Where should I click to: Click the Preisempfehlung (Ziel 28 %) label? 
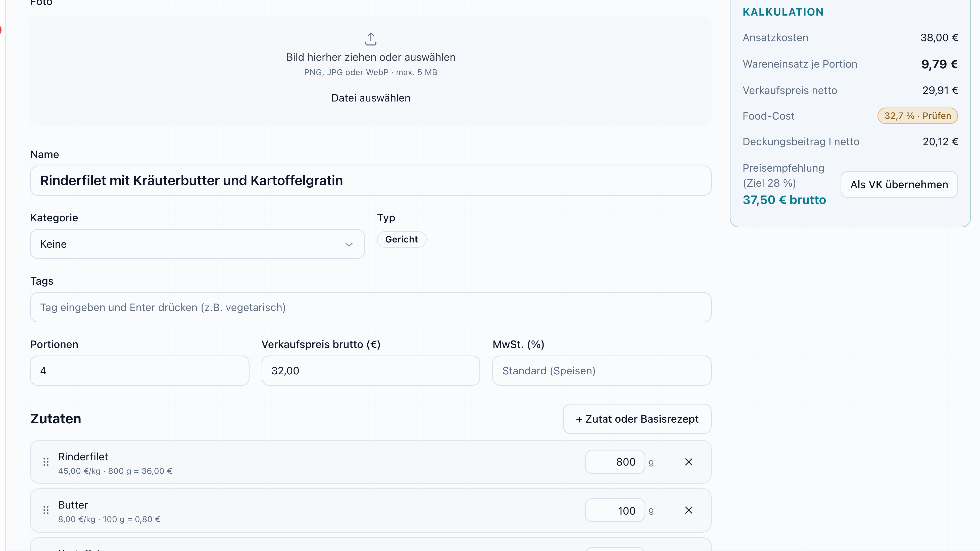pyautogui.click(x=783, y=175)
